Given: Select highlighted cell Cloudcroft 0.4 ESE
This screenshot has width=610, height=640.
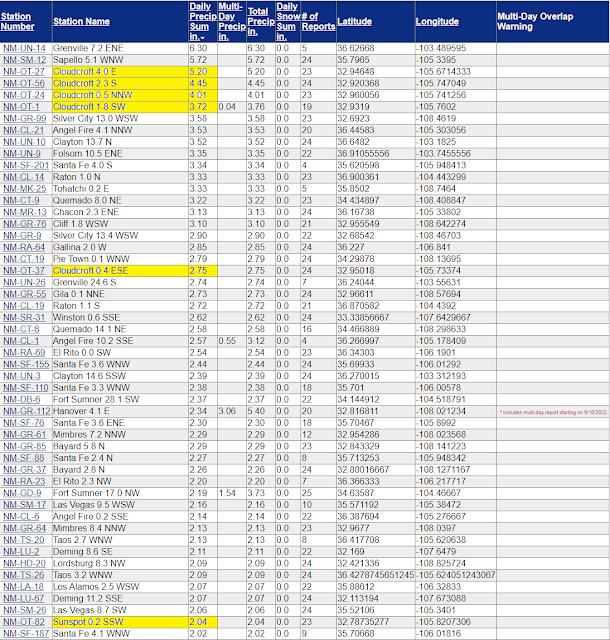Looking at the screenshot, I should (x=120, y=271).
